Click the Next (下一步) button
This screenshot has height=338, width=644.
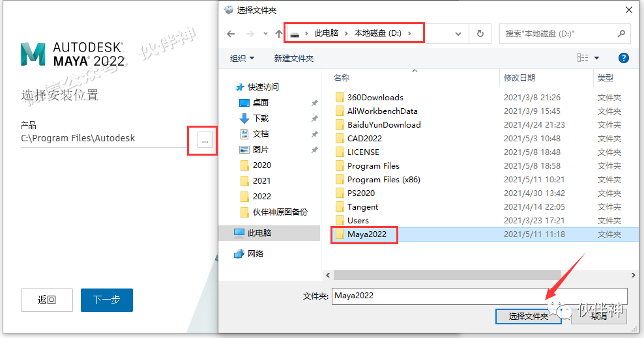click(x=107, y=300)
